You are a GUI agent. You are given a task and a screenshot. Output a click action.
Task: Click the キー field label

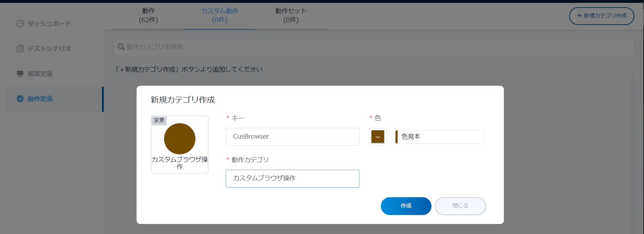click(237, 118)
